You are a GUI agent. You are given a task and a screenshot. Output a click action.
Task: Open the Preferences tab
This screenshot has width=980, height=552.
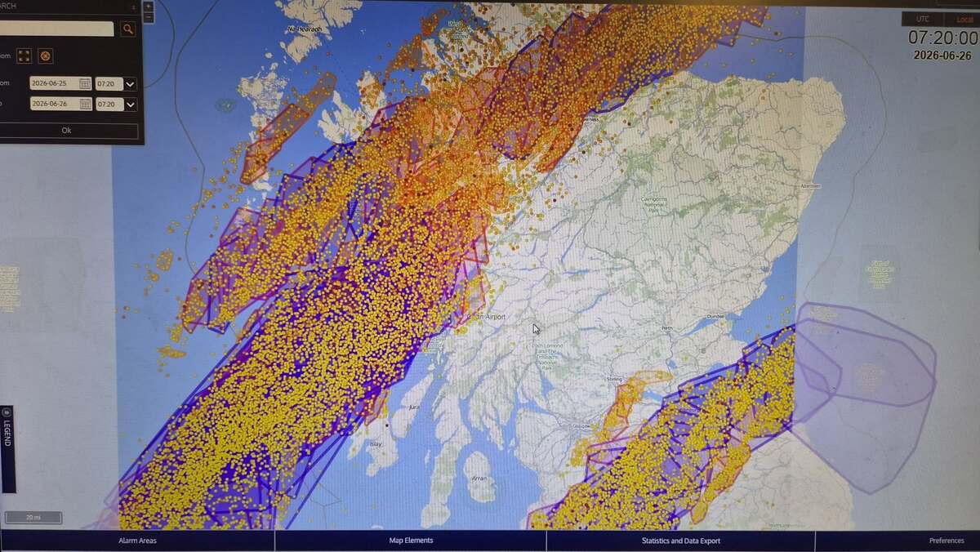(x=946, y=541)
